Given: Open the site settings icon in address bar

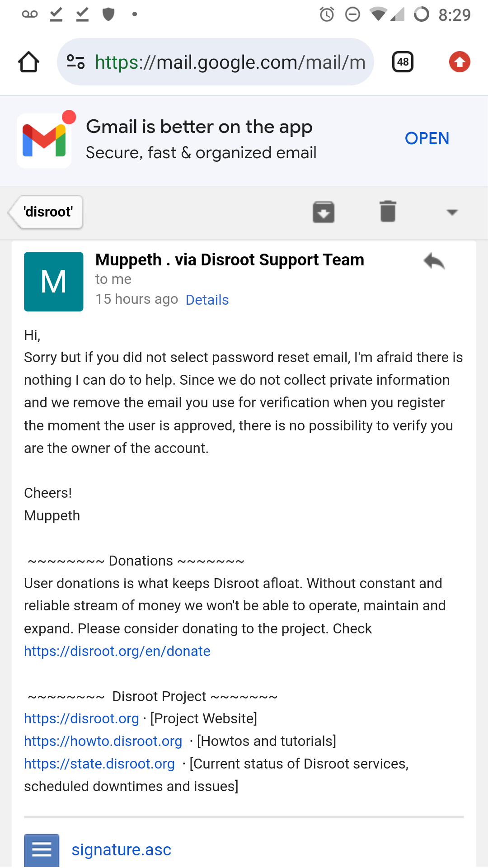Looking at the screenshot, I should point(75,61).
